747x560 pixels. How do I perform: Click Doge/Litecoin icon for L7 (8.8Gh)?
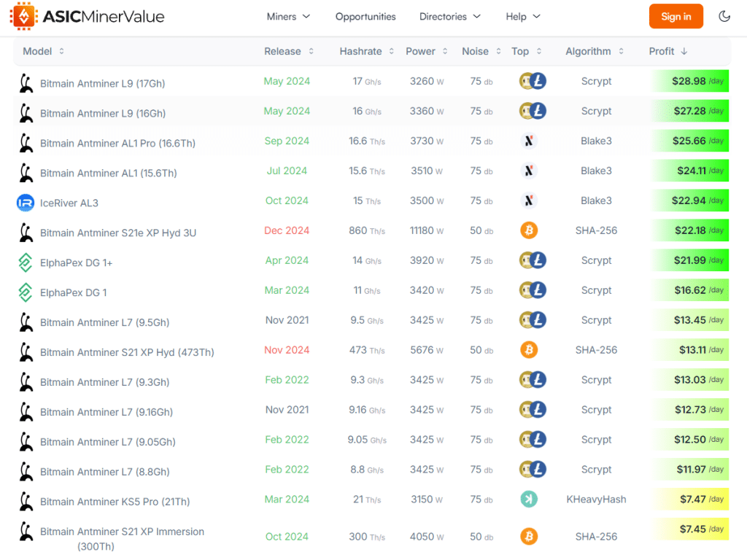(x=532, y=470)
